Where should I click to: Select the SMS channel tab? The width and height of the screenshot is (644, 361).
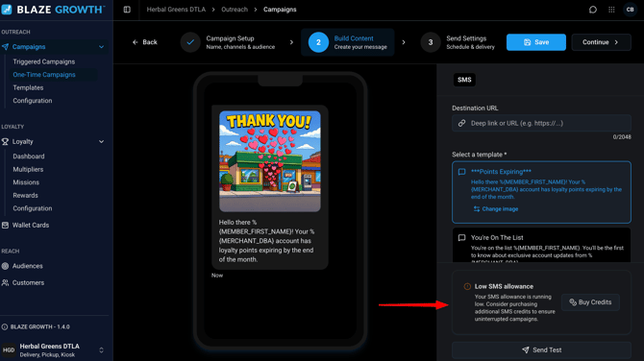coord(464,80)
